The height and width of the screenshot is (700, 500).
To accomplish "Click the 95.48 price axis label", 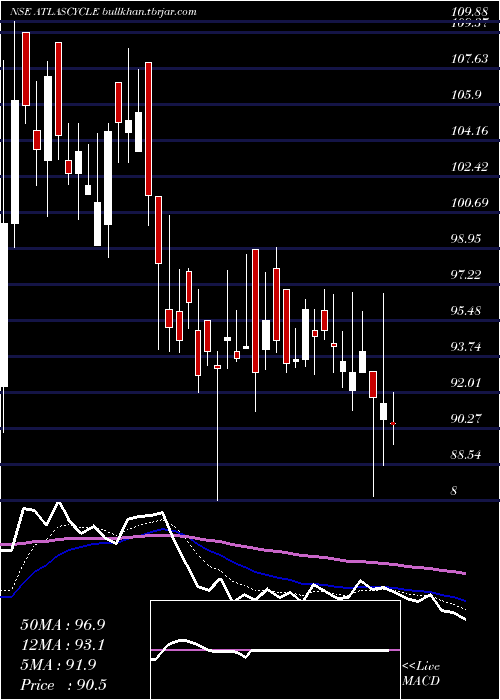I will [466, 311].
